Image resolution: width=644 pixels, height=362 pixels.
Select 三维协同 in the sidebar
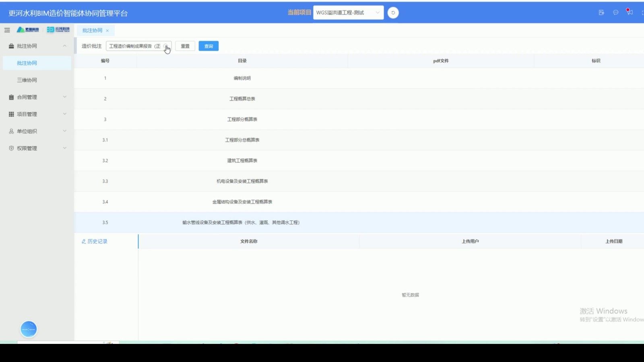pyautogui.click(x=27, y=80)
